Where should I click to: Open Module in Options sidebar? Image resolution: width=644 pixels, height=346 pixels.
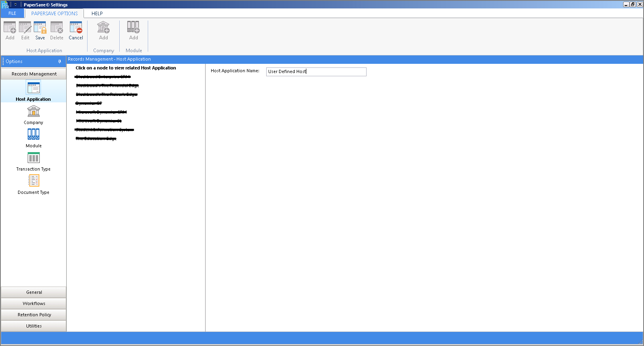click(x=33, y=138)
